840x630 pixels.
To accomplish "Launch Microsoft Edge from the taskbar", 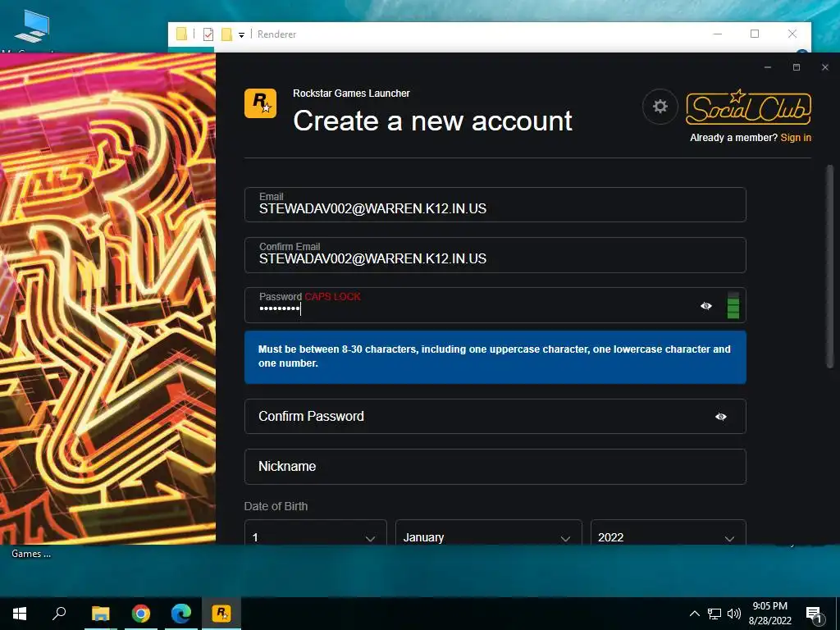I will (181, 614).
